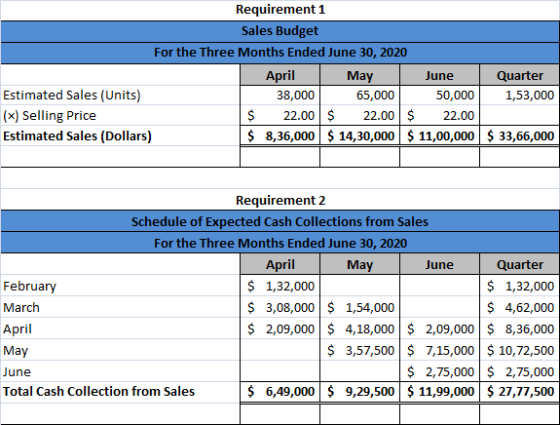Click May-row collection $ 7,15,000 cell
Screen dimensions: 560x425
[439, 351]
